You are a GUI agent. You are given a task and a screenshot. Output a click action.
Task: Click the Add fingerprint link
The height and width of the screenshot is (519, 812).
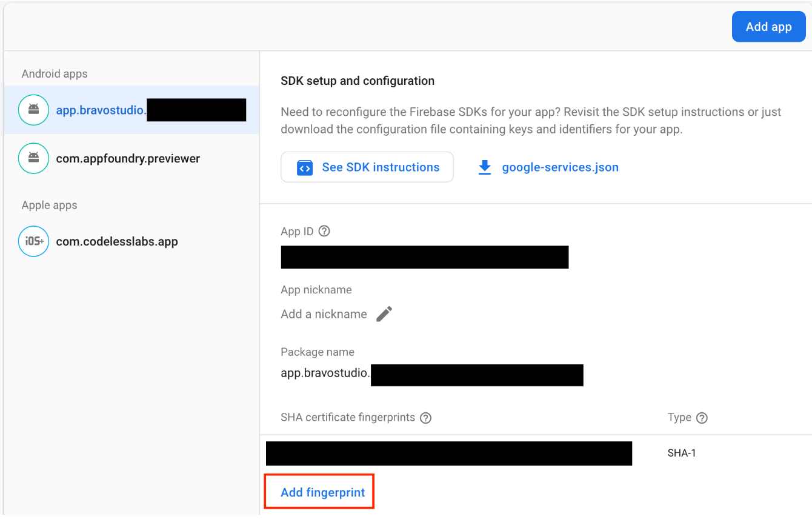[322, 492]
